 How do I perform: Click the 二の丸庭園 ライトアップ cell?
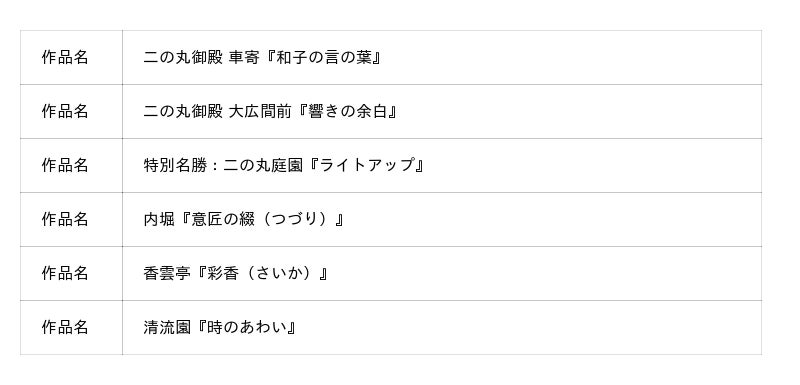(442, 165)
